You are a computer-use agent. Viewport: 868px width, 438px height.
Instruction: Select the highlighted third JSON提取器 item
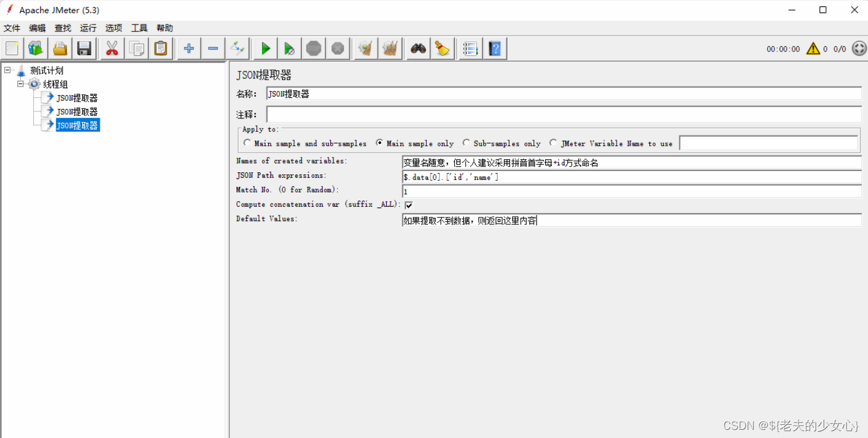pyautogui.click(x=77, y=126)
